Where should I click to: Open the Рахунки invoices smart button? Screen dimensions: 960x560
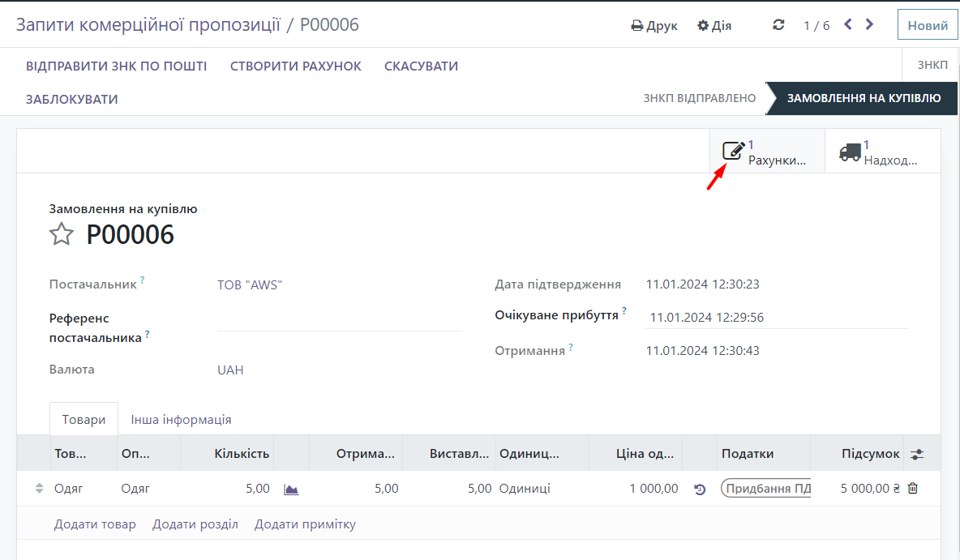766,152
